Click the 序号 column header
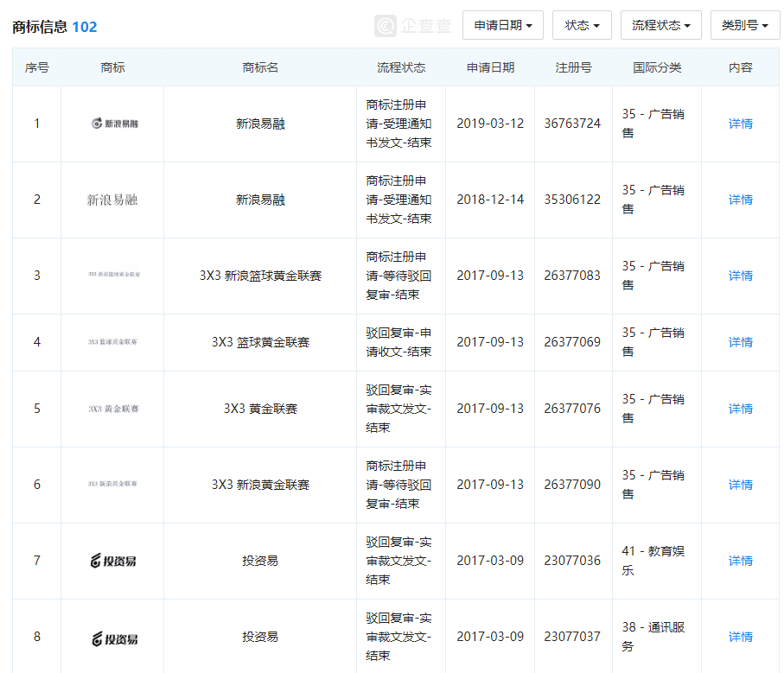The height and width of the screenshot is (673, 784). pos(37,67)
